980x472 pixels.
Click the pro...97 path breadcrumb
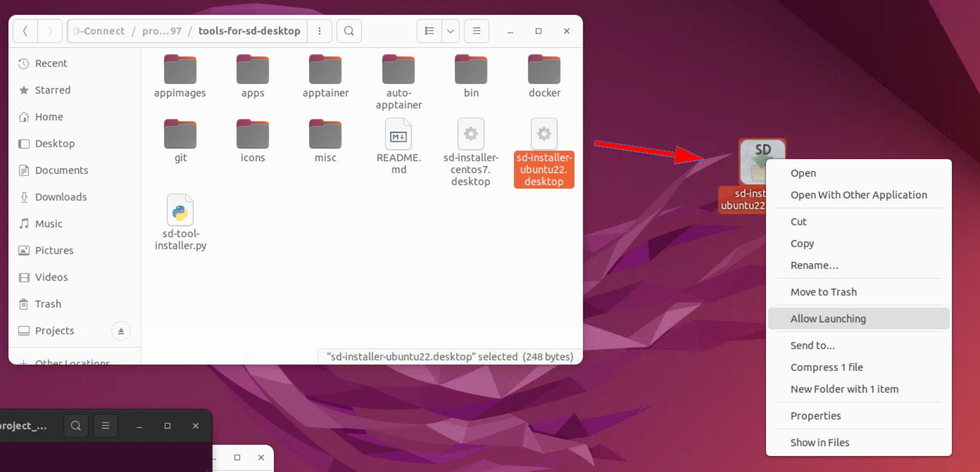162,31
